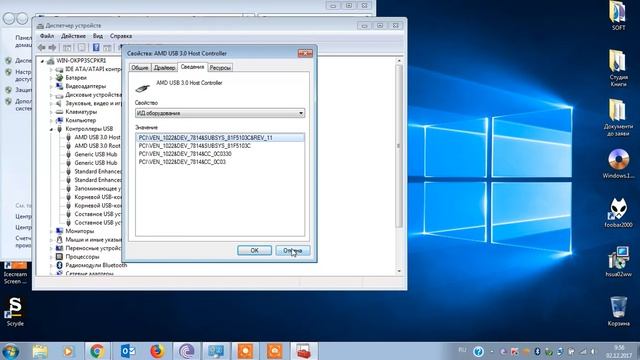The width and height of the screenshot is (640, 360).
Task: Click the Отмена button
Action: pos(293,250)
